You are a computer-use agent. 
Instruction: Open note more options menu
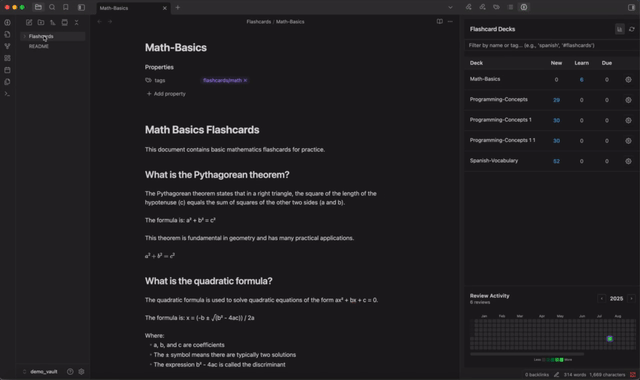(x=450, y=21)
